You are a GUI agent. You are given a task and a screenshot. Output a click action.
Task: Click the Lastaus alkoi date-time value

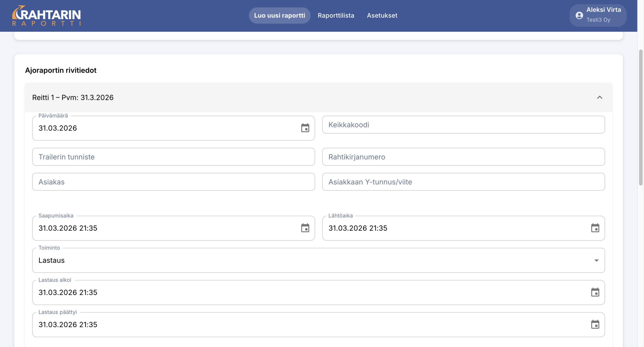pos(68,292)
